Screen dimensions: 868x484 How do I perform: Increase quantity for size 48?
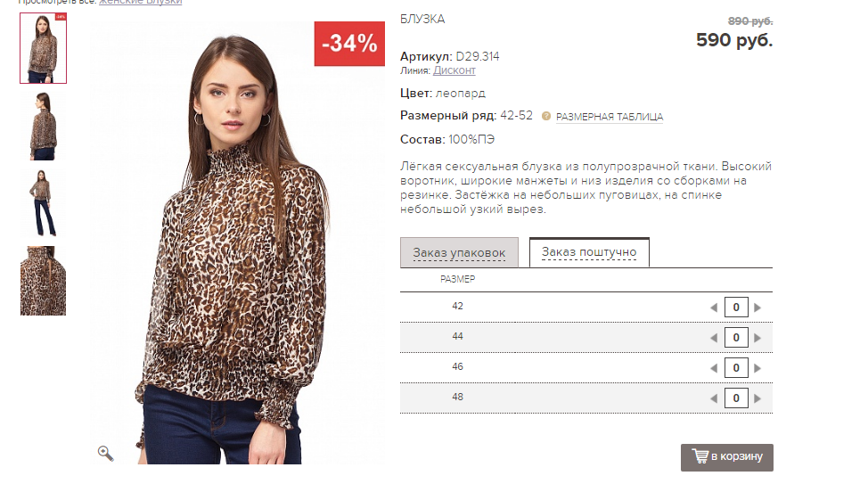(x=757, y=398)
